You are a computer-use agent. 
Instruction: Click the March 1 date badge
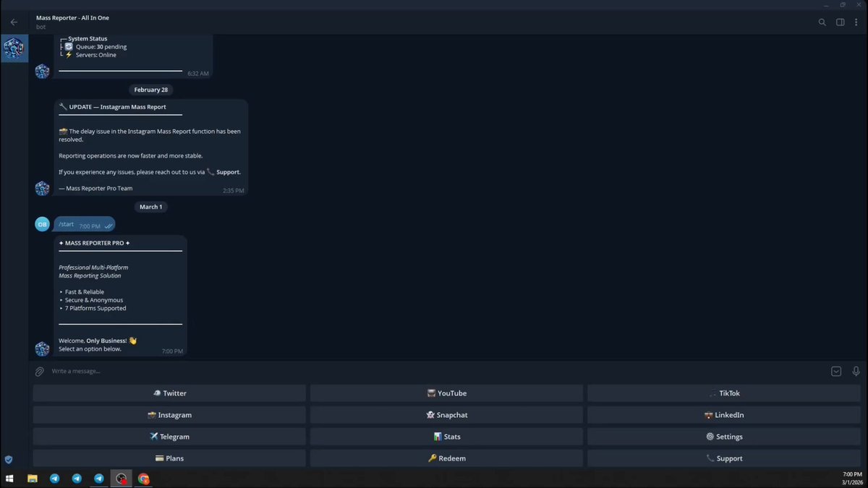pos(151,207)
